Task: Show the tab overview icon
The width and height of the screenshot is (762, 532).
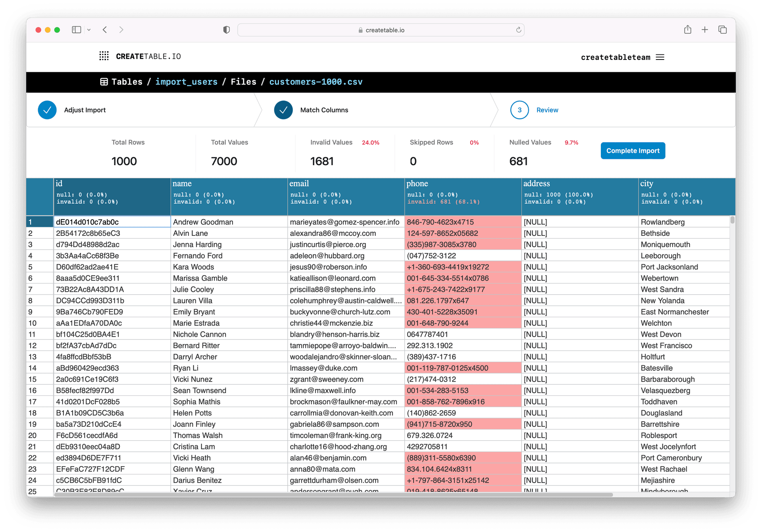Action: pyautogui.click(x=722, y=30)
